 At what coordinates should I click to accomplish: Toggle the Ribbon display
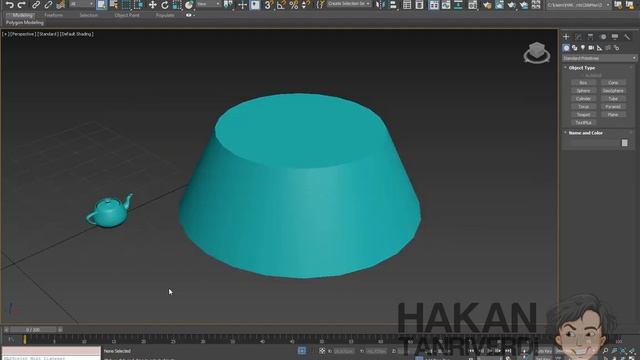(434, 4)
